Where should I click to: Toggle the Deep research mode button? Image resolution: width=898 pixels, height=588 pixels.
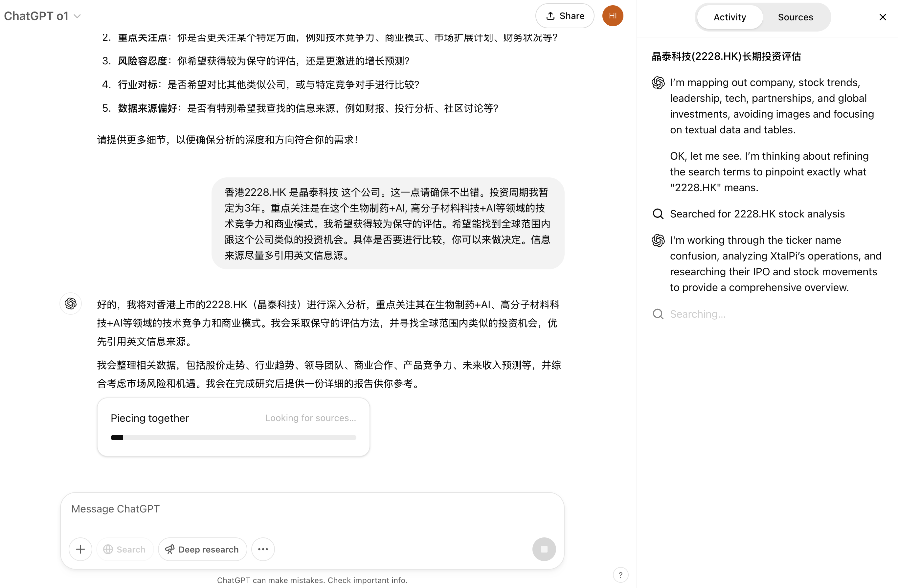tap(203, 549)
